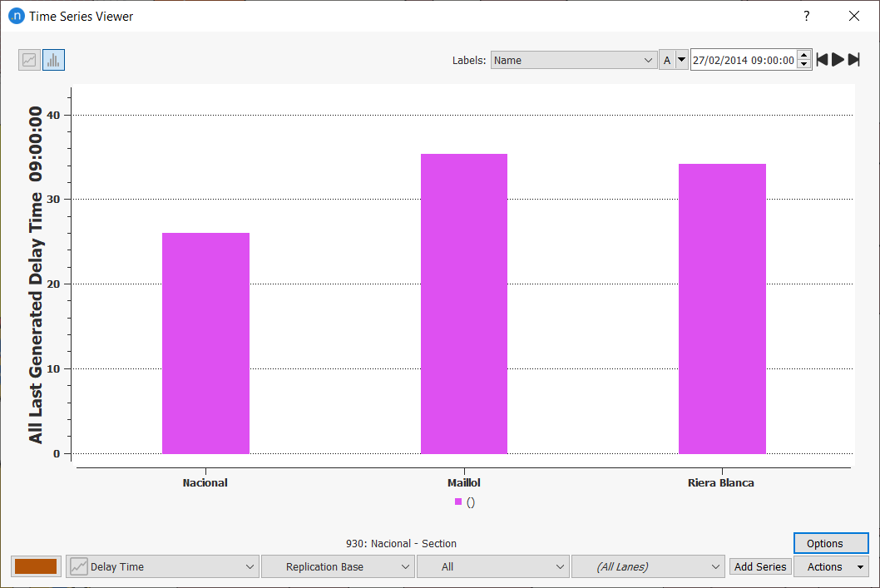Click the Add Series button

click(760, 566)
